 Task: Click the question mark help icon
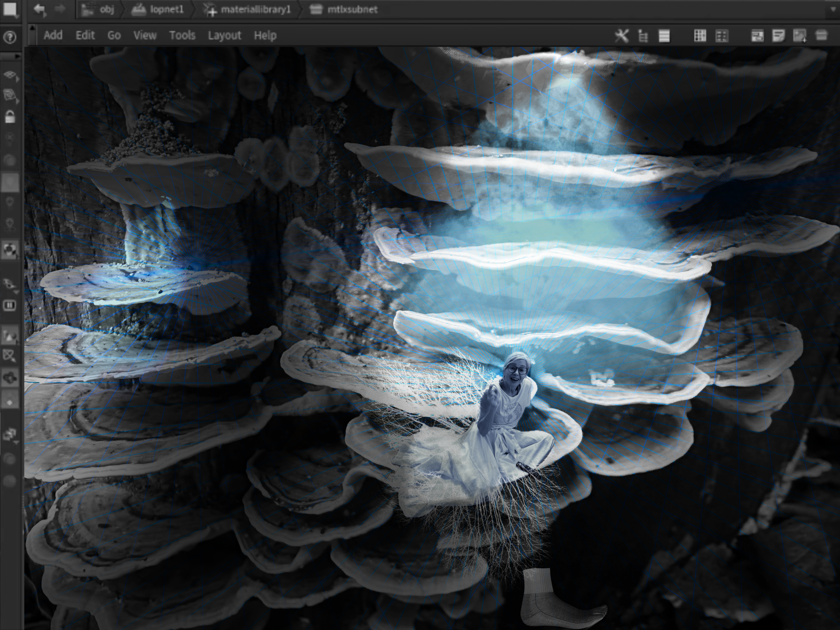10,37
